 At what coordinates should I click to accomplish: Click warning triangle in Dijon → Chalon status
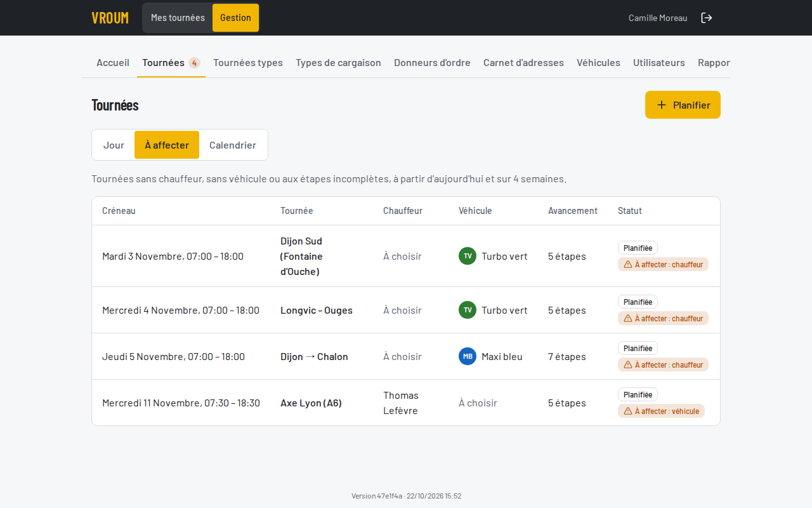(x=628, y=364)
